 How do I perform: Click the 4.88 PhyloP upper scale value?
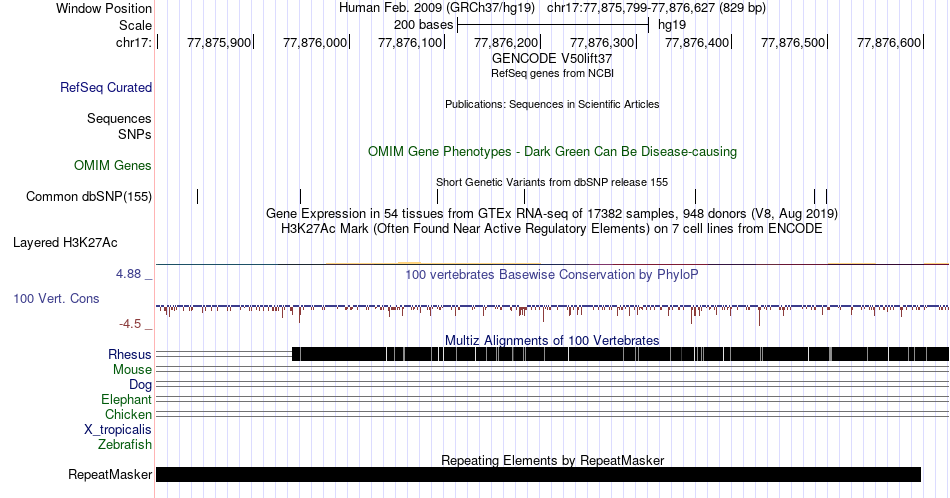click(128, 274)
